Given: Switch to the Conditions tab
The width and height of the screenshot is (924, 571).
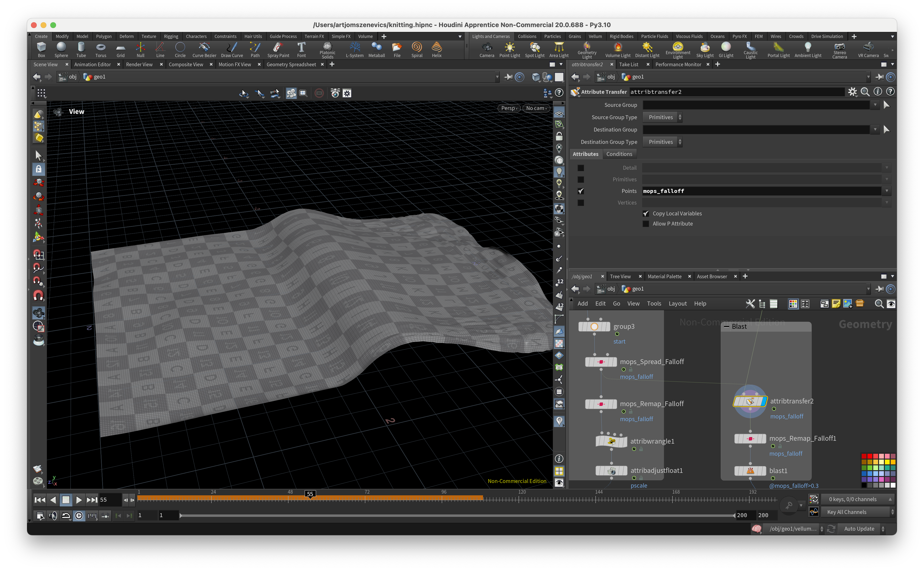Looking at the screenshot, I should coord(619,154).
